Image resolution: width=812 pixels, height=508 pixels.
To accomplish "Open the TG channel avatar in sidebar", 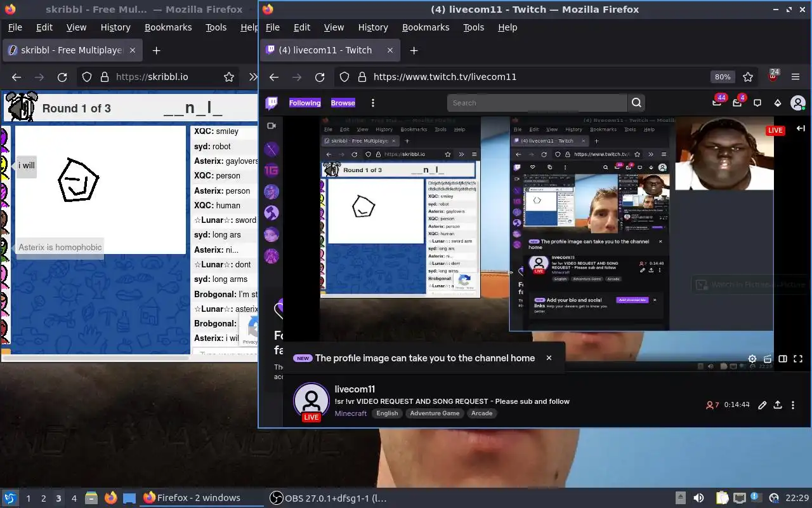I will [x=272, y=170].
